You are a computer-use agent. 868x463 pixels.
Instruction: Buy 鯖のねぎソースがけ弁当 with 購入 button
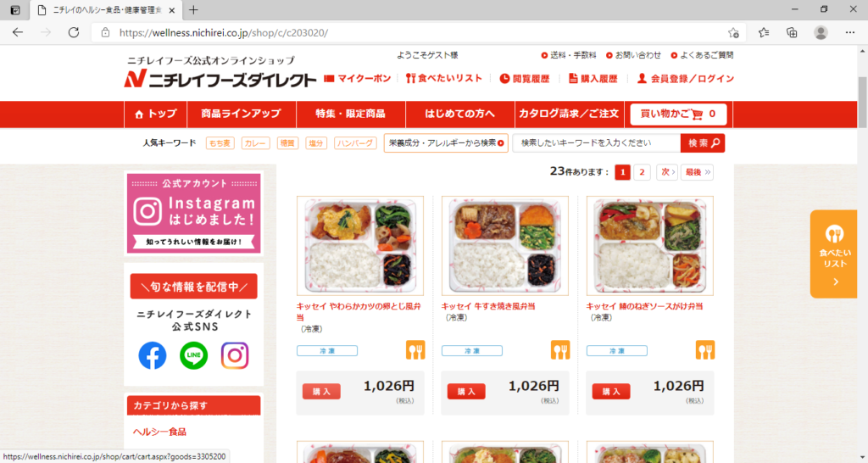612,392
